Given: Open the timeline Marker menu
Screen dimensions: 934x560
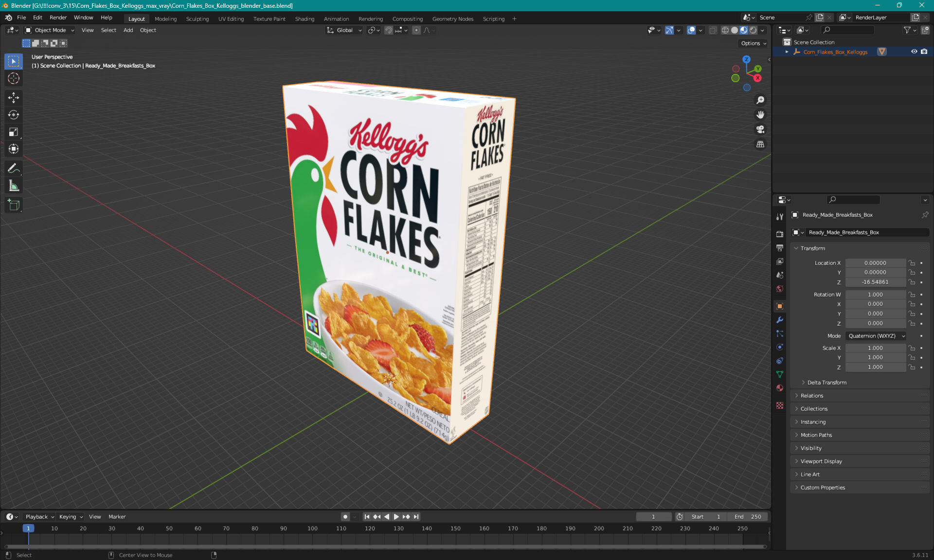Looking at the screenshot, I should [117, 517].
